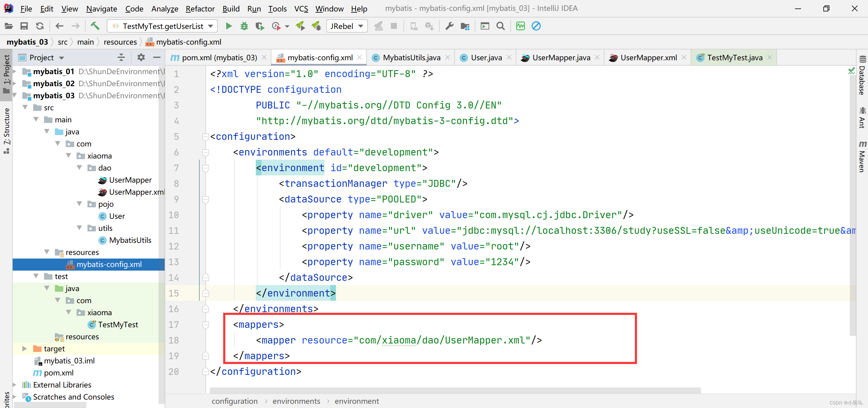
Task: Navigate back with left arrow
Action: [x=59, y=26]
